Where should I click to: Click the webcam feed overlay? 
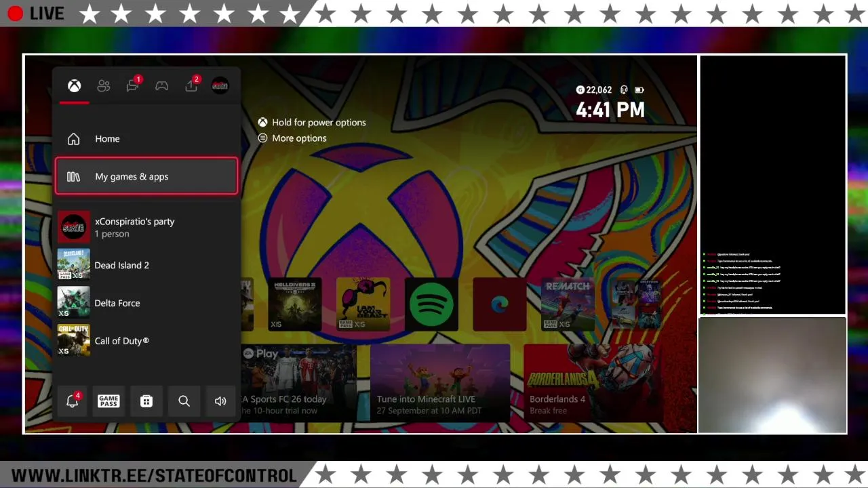coord(772,375)
